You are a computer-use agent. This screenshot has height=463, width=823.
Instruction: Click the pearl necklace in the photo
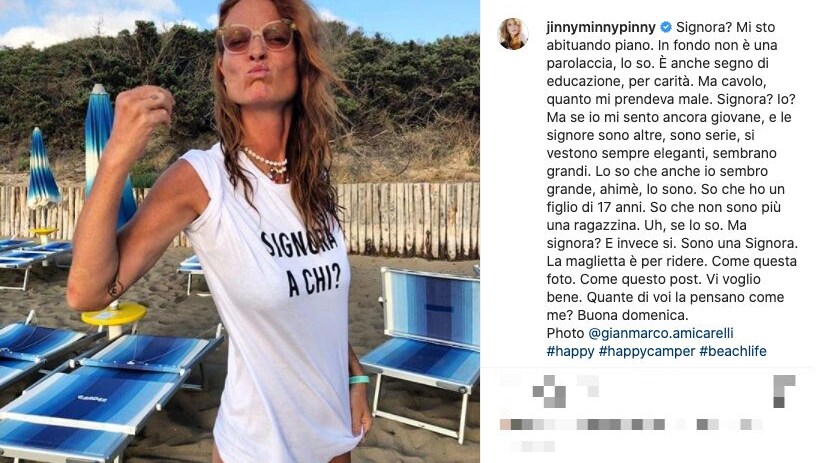[266, 164]
